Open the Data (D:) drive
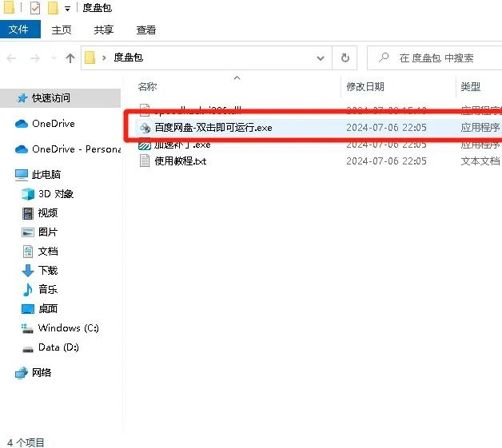This screenshot has height=448, width=502. click(x=58, y=347)
